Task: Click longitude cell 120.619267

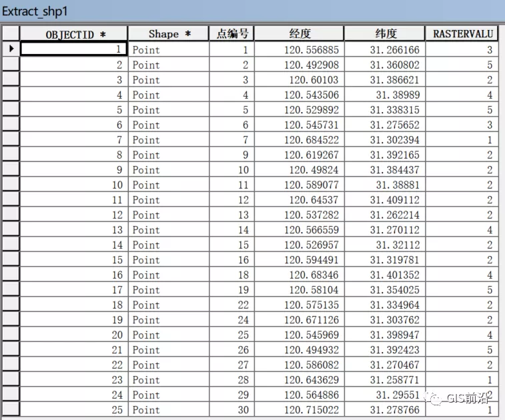Action: [300, 155]
